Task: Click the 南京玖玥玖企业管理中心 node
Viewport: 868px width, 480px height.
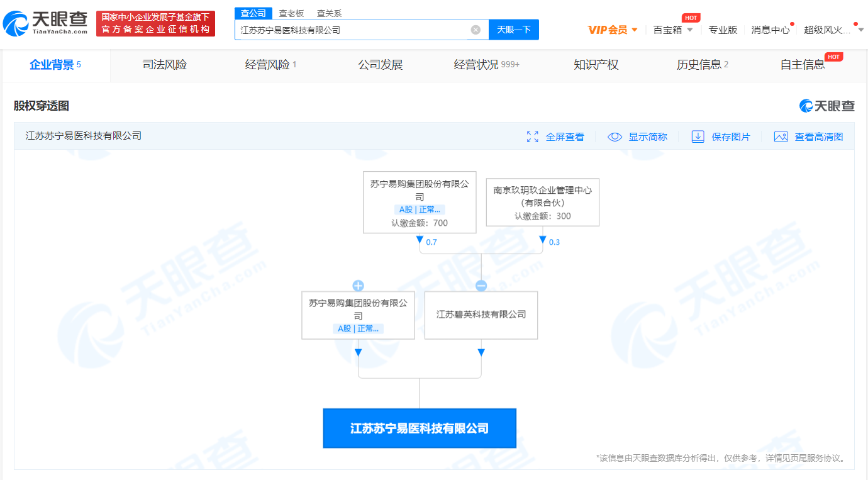Action: click(543, 203)
